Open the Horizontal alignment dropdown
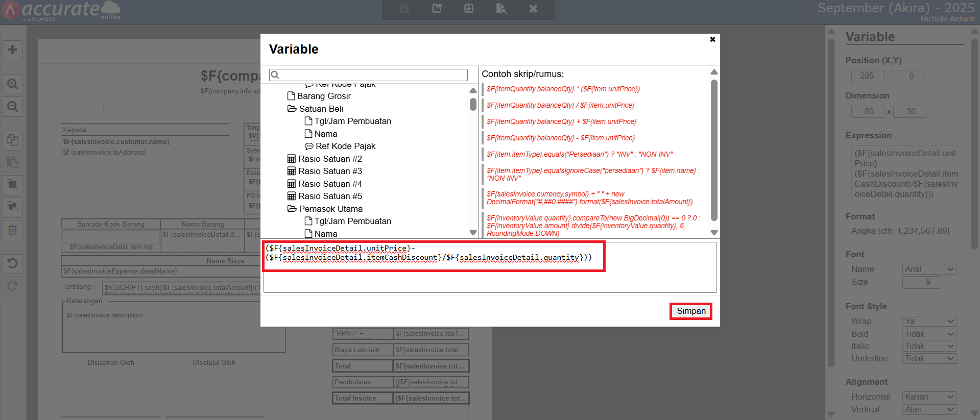The width and height of the screenshot is (980, 420). [929, 397]
